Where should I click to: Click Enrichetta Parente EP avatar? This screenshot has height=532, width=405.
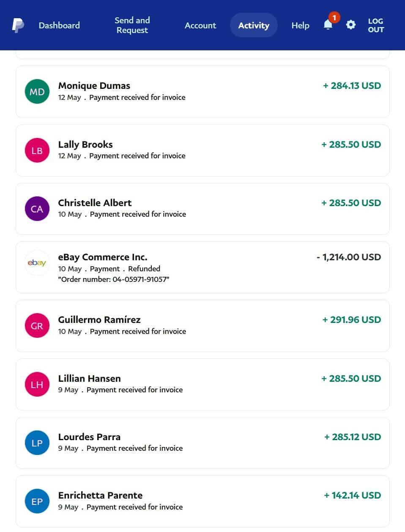pyautogui.click(x=37, y=501)
